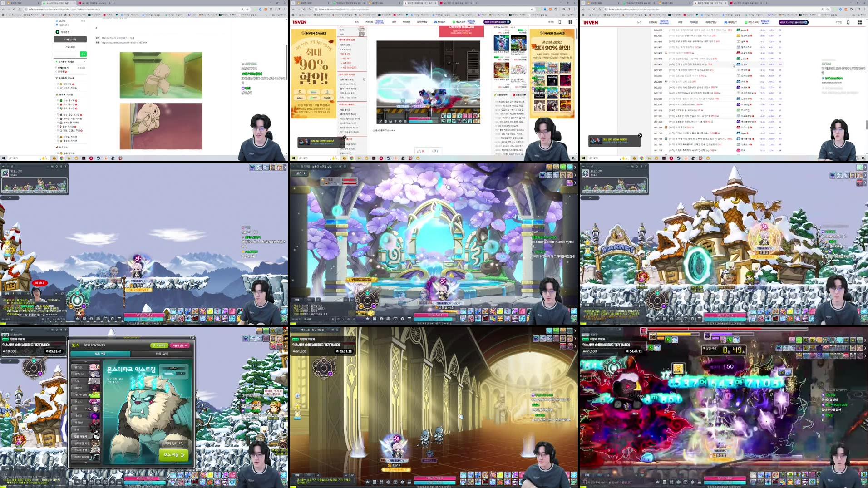The height and width of the screenshot is (488, 868).
Task: Collapse minimap chevron in middle-left game view
Action: 10,197
